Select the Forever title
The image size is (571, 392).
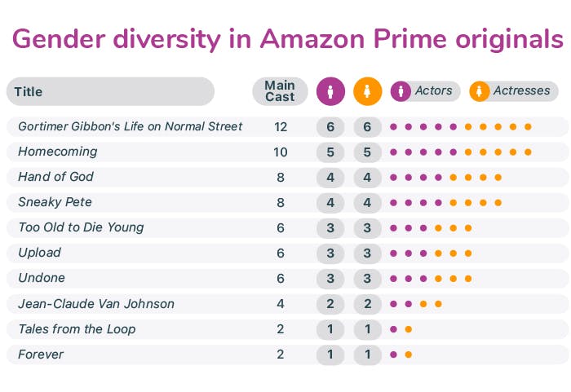[41, 355]
